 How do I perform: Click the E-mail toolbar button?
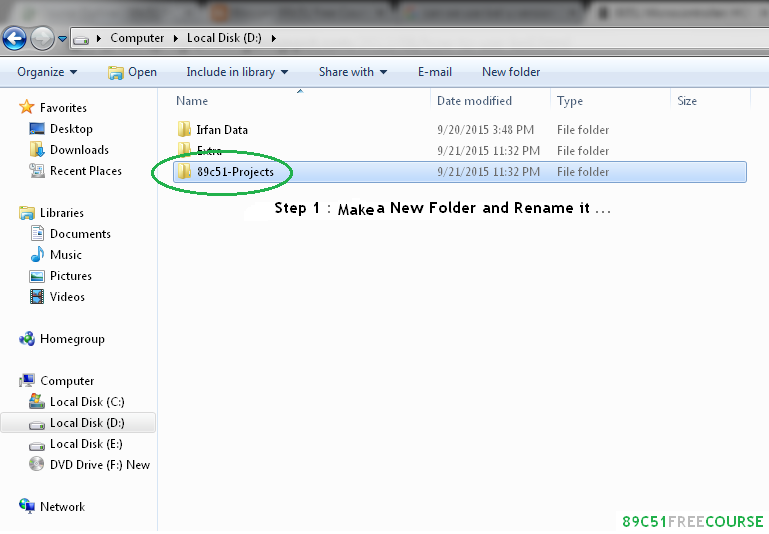click(435, 72)
